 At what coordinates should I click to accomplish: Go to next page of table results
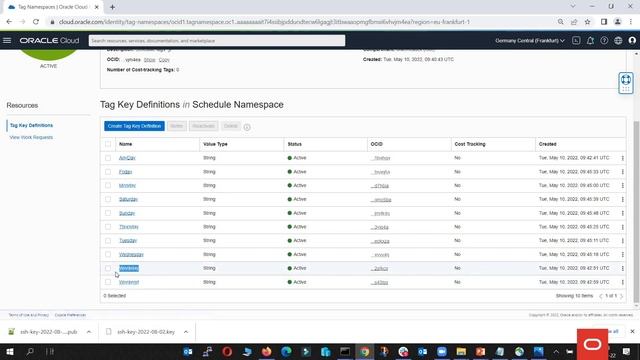[622, 296]
